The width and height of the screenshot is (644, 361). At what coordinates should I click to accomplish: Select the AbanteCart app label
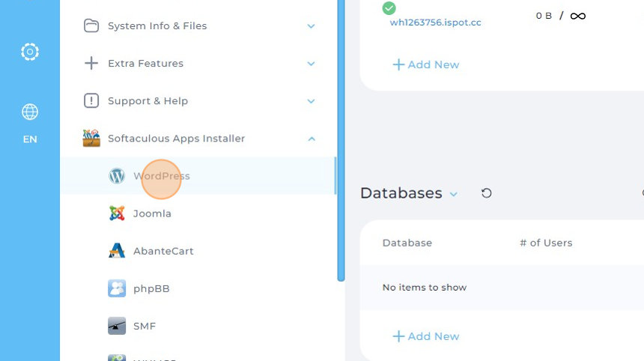163,251
